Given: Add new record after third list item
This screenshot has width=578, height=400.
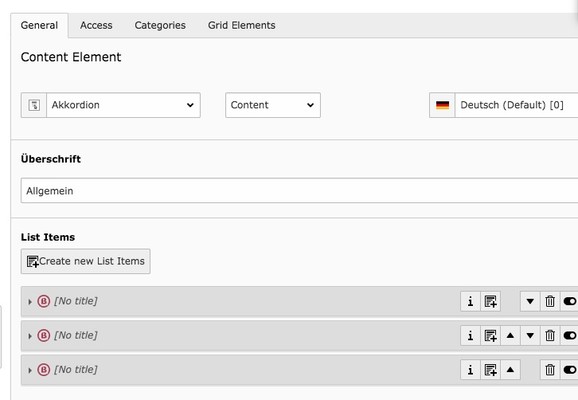Looking at the screenshot, I should (x=490, y=370).
